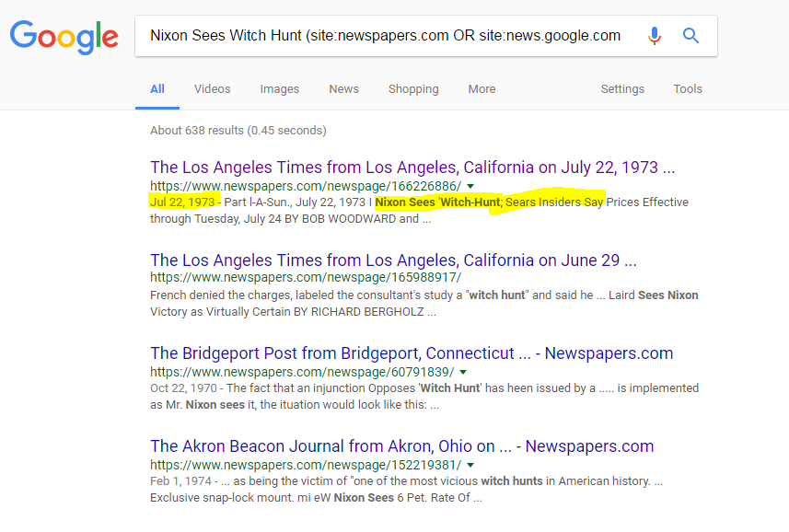Open The Akron Beacon Journal result
This screenshot has width=789, height=532.
(x=401, y=446)
